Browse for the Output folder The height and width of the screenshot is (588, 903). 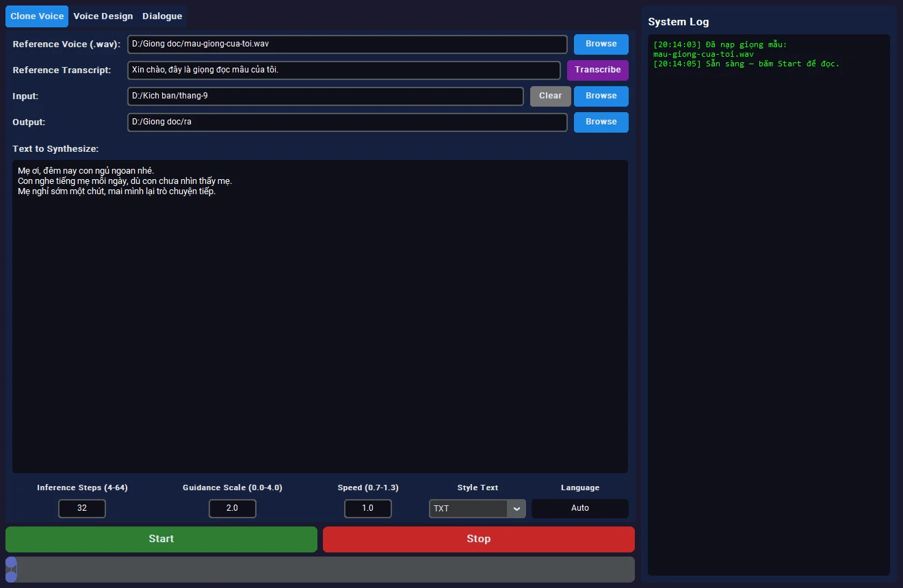click(x=601, y=122)
